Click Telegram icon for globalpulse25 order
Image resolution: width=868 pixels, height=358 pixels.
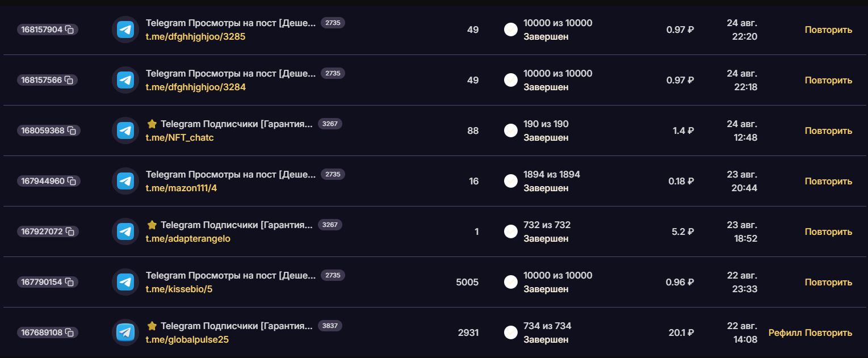click(125, 332)
